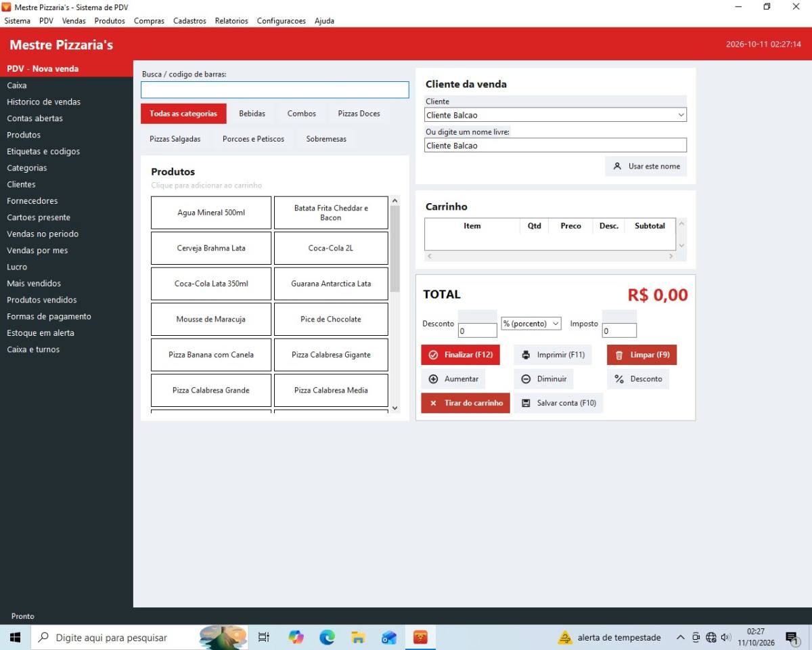Click the percent icon on Desconto button
Viewport: 812px width, 650px height.
(x=618, y=379)
